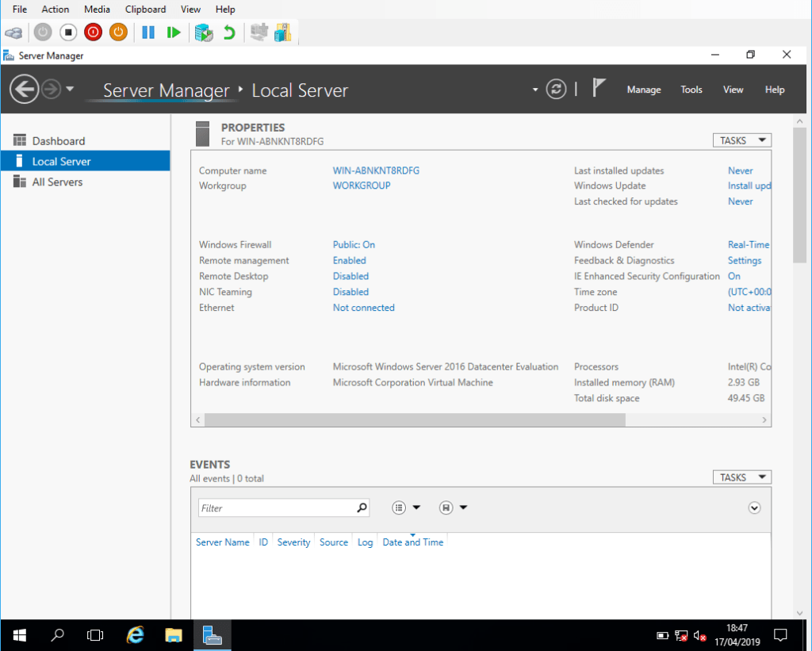
Task: Expand the events filter chevron
Action: pos(754,508)
